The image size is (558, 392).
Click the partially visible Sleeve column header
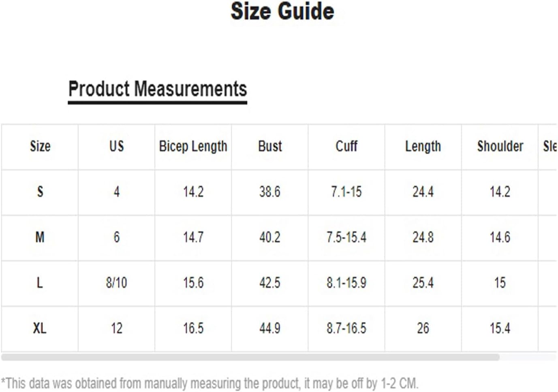[x=550, y=146]
